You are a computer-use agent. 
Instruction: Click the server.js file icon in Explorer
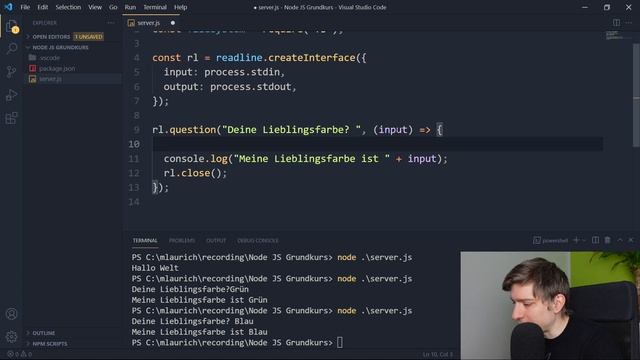pos(32,79)
